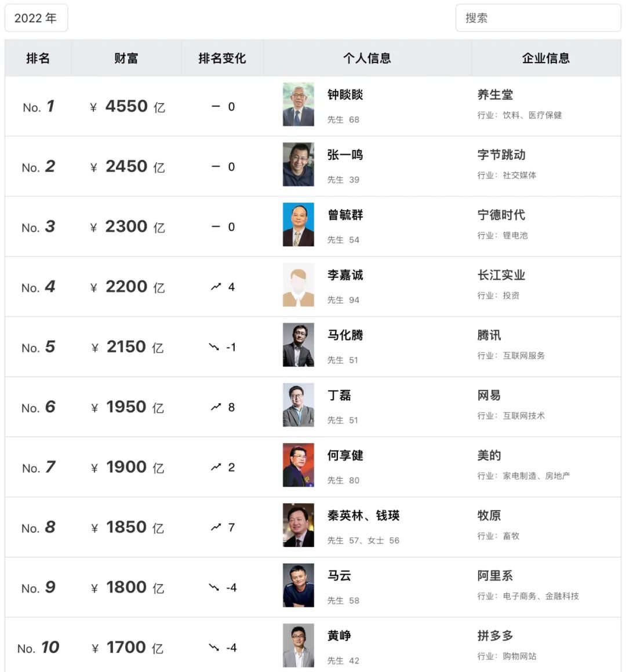Sort by the 财富 column header
Image resolution: width=626 pixels, height=672 pixels.
pyautogui.click(x=126, y=59)
